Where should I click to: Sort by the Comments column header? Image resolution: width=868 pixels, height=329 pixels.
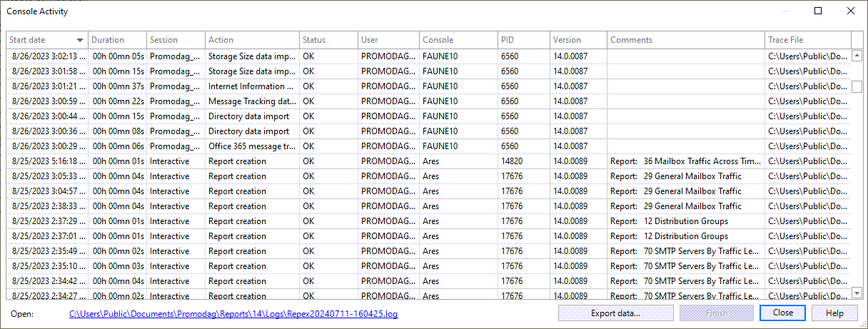pos(631,40)
